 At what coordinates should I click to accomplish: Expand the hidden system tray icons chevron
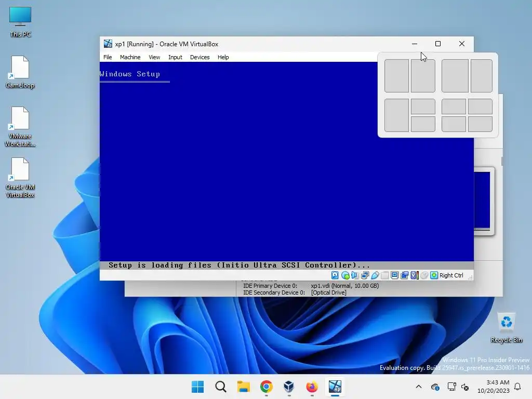pos(419,387)
